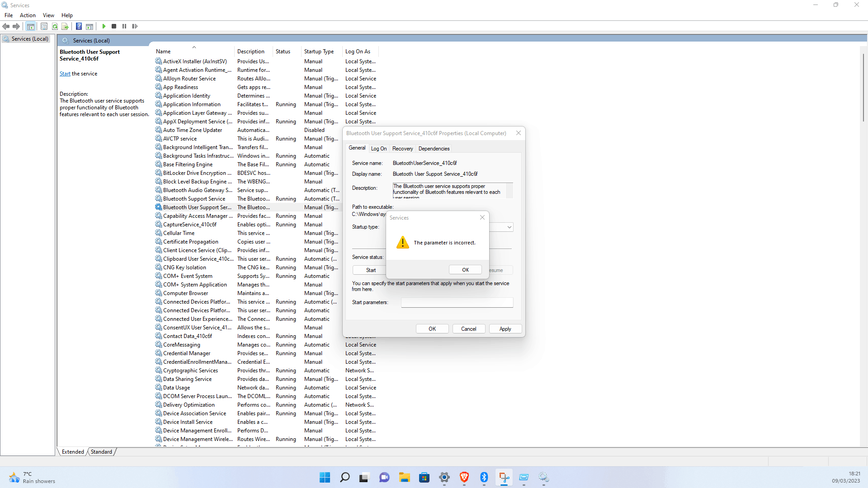868x488 pixels.
Task: Click the Stop Service toolbar icon
Action: 114,26
